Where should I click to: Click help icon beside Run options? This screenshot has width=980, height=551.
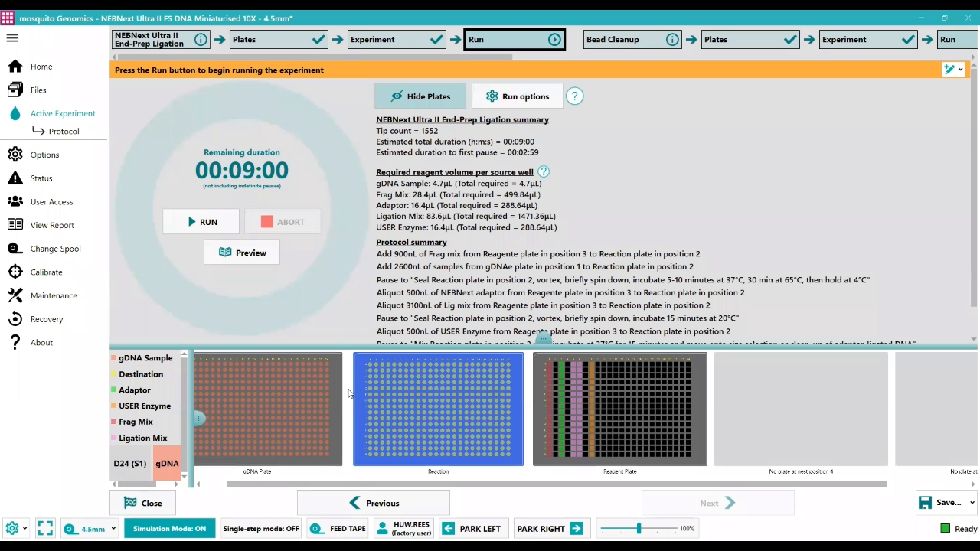click(x=574, y=96)
